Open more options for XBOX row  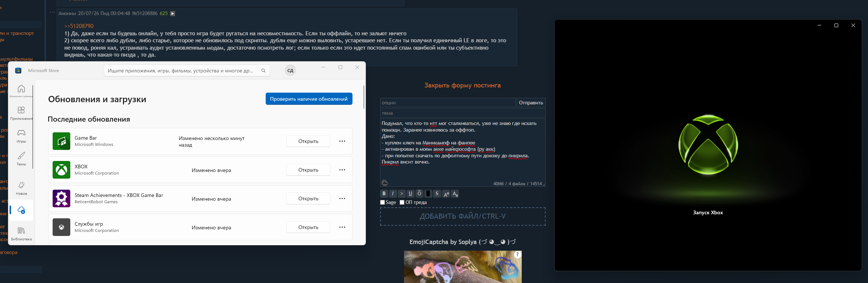pos(342,170)
